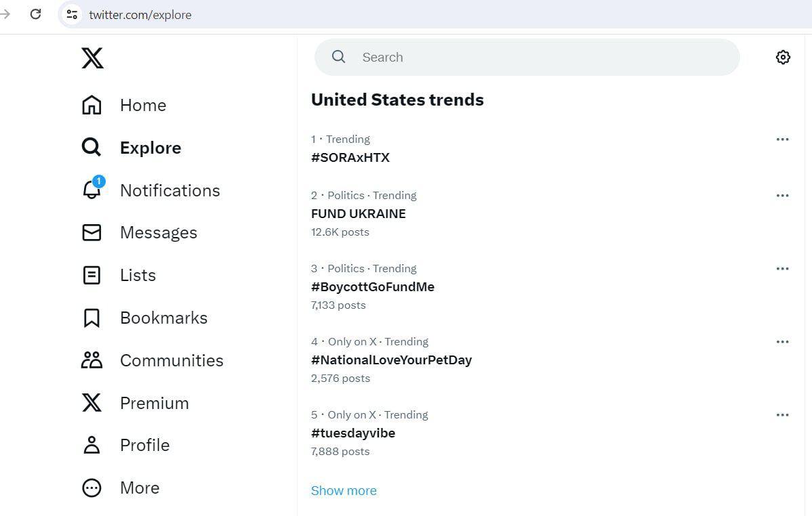Viewport: 812px width, 516px height.
Task: Open the Lists menu label
Action: 138,276
